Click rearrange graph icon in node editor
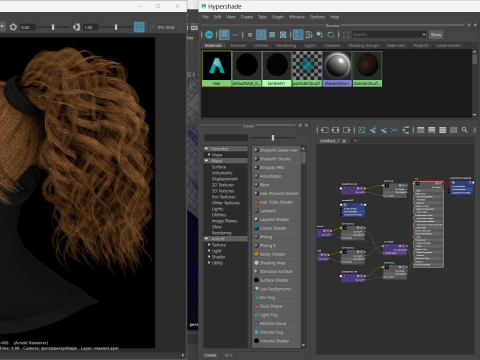 tap(395, 130)
